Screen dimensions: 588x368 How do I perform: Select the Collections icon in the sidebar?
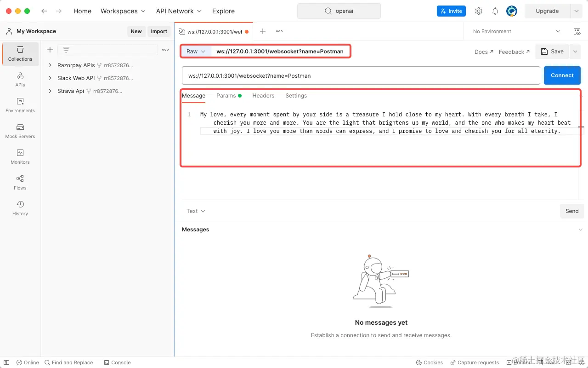point(20,54)
